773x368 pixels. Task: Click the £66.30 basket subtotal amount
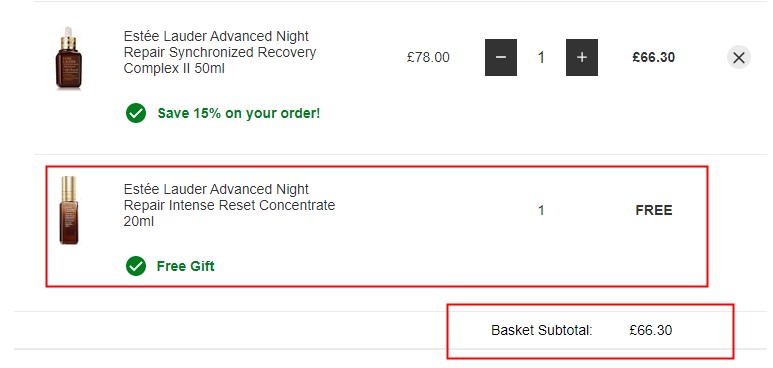click(x=651, y=330)
